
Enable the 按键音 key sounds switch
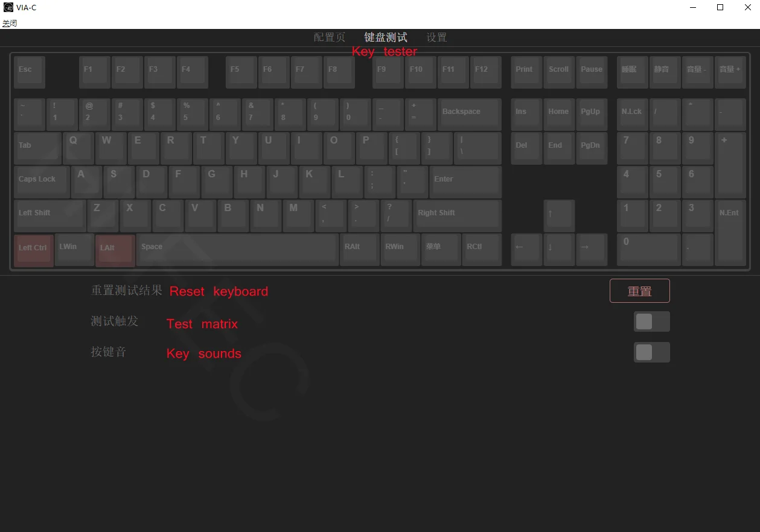point(652,352)
